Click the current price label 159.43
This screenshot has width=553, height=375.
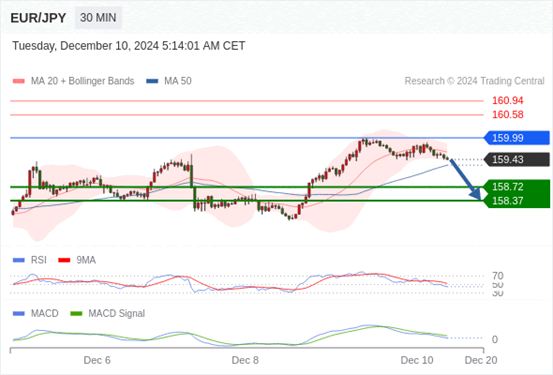click(x=517, y=159)
